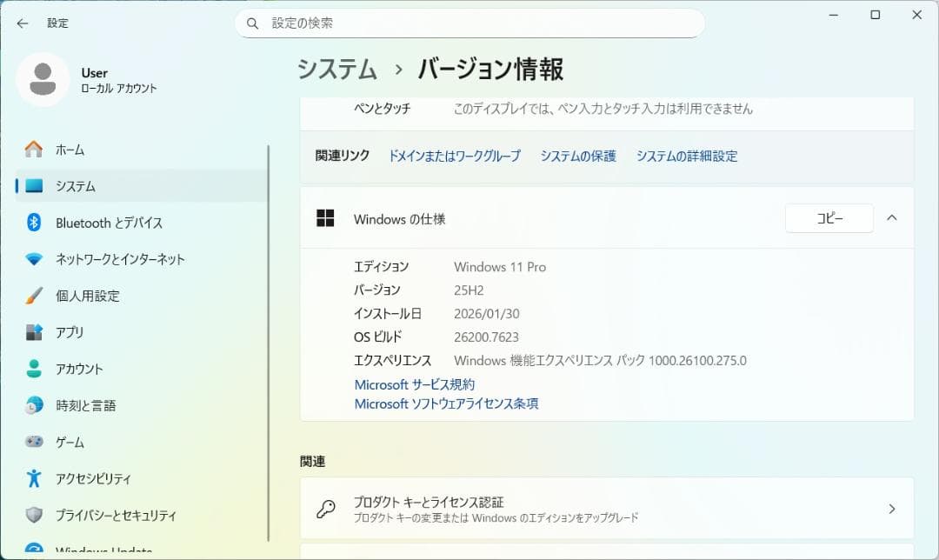Click the key icon for product key

pyautogui.click(x=326, y=509)
